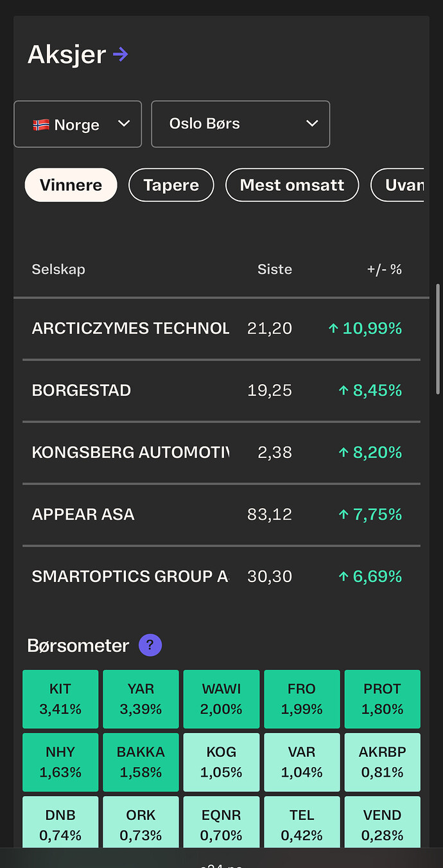Click the Norwegian flag icon
This screenshot has height=868, width=443.
pos(41,125)
